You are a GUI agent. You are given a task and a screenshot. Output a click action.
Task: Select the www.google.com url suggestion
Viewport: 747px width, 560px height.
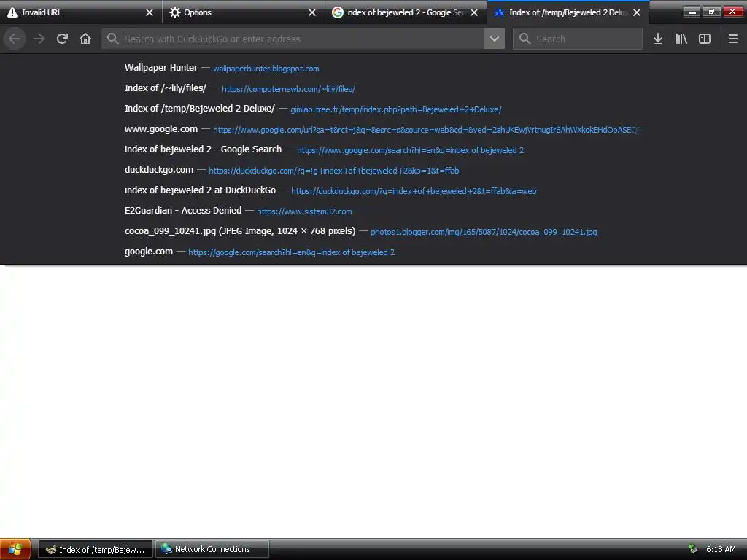tap(373, 129)
